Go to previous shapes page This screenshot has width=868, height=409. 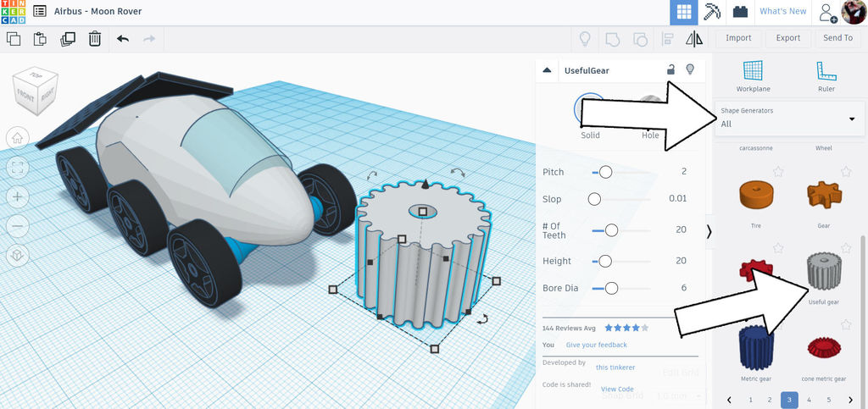coord(730,400)
